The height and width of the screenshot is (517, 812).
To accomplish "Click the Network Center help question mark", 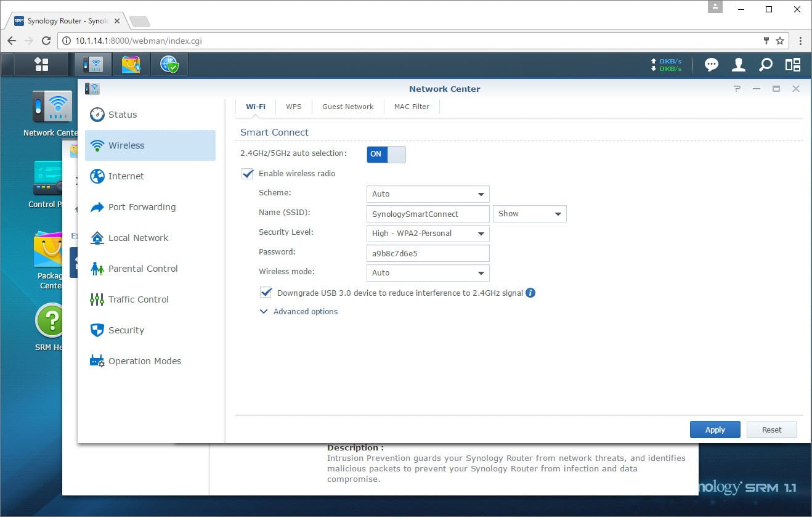I will (x=737, y=89).
